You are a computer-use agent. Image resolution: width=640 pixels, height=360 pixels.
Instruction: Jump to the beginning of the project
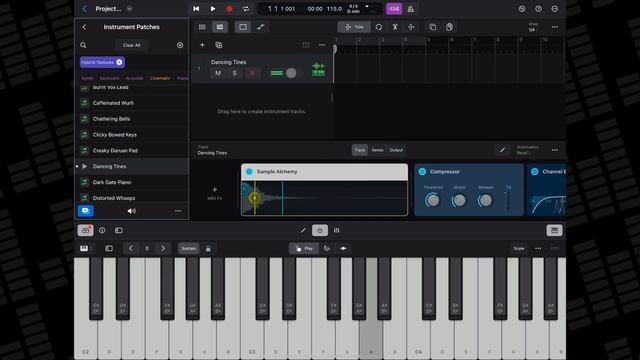[196, 9]
